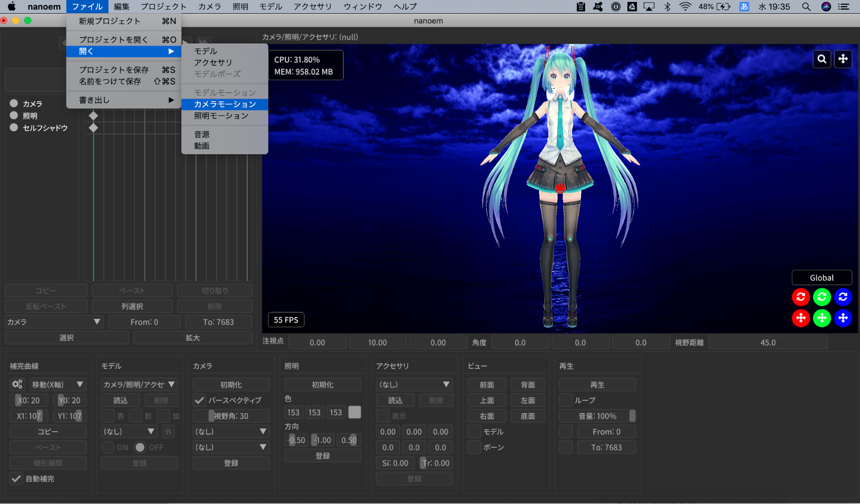Click the clipboard icon in menu bar

(x=581, y=6)
